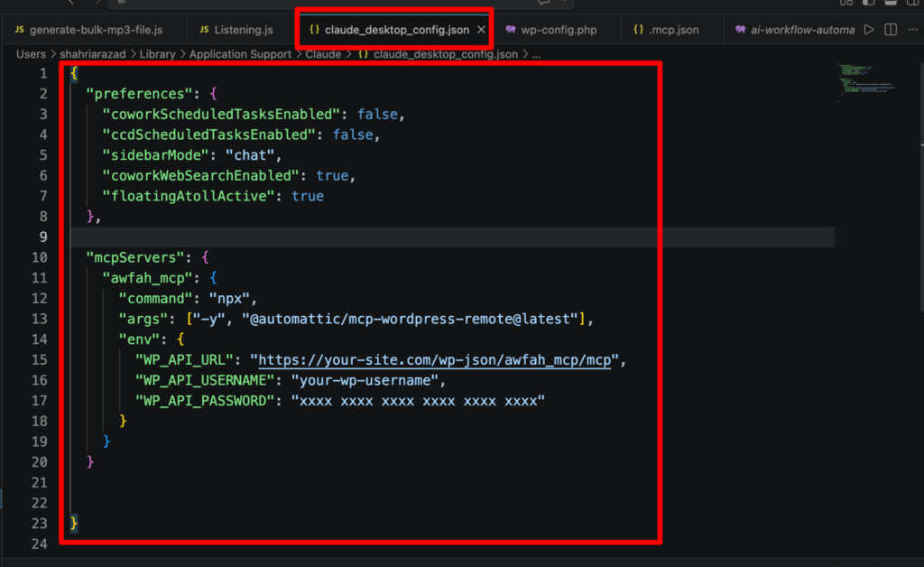Switch to the wp-config.php tab

pyautogui.click(x=551, y=30)
